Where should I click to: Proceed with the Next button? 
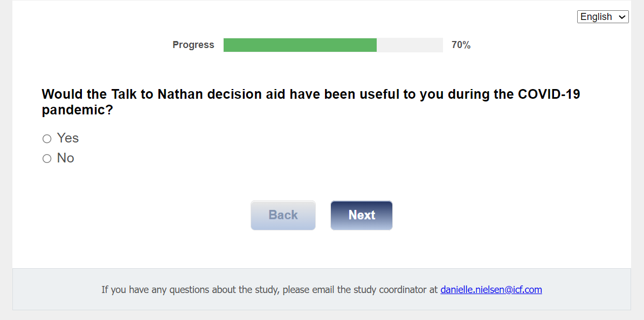click(x=361, y=215)
